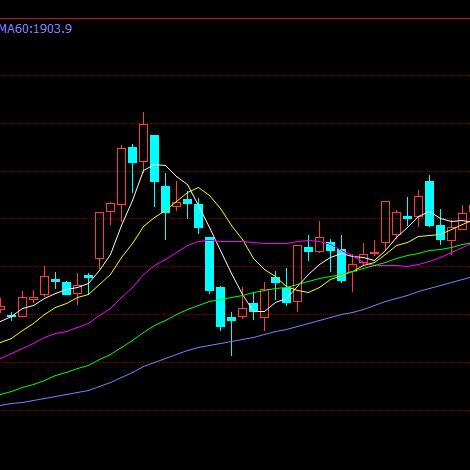Click the MA60:1903.9 indicator label
Image resolution: width=470 pixels, height=470 pixels.
(36, 29)
